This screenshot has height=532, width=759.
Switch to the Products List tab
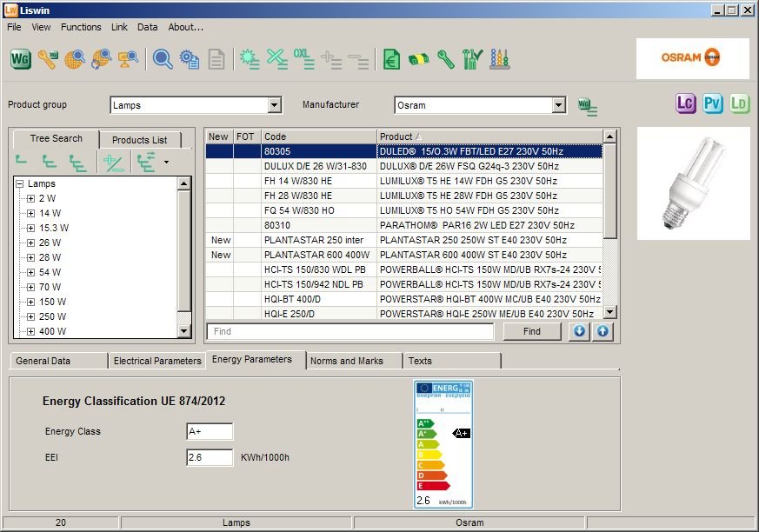(x=139, y=140)
